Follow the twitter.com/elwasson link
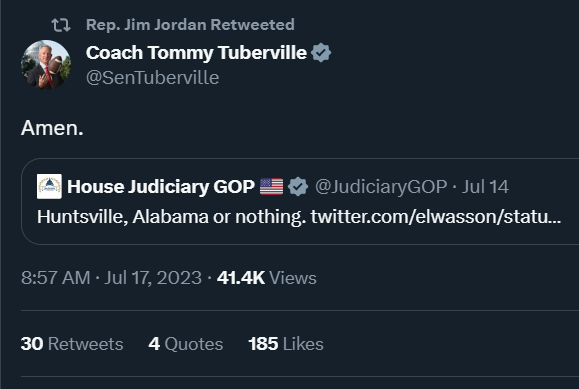 point(436,217)
